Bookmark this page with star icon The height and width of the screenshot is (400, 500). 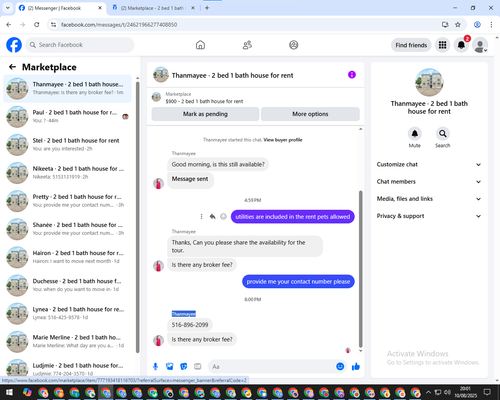click(458, 24)
